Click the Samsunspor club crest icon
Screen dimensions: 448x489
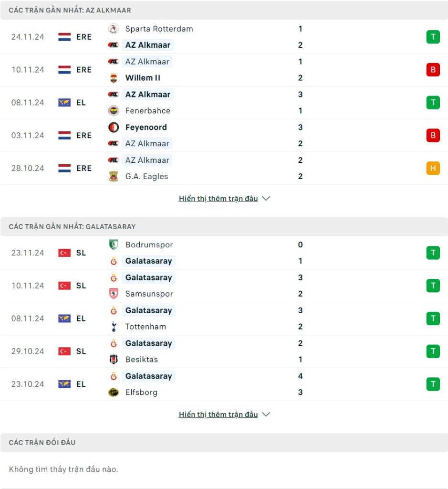tap(114, 294)
